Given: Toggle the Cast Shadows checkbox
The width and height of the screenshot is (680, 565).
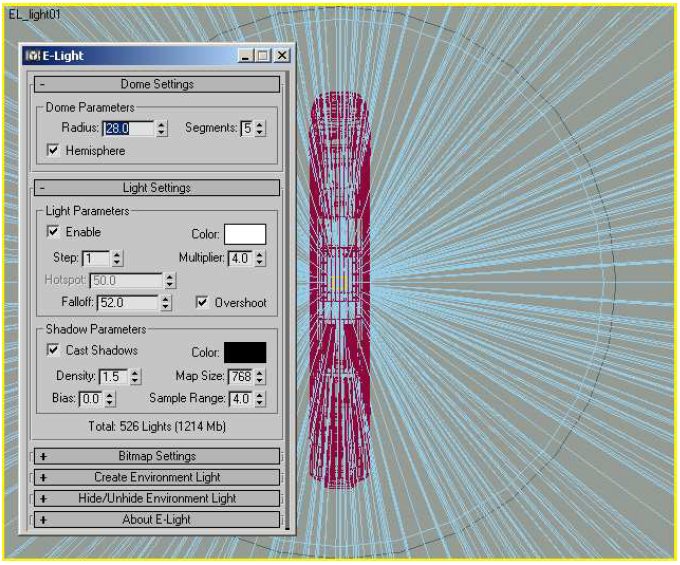Looking at the screenshot, I should point(53,349).
